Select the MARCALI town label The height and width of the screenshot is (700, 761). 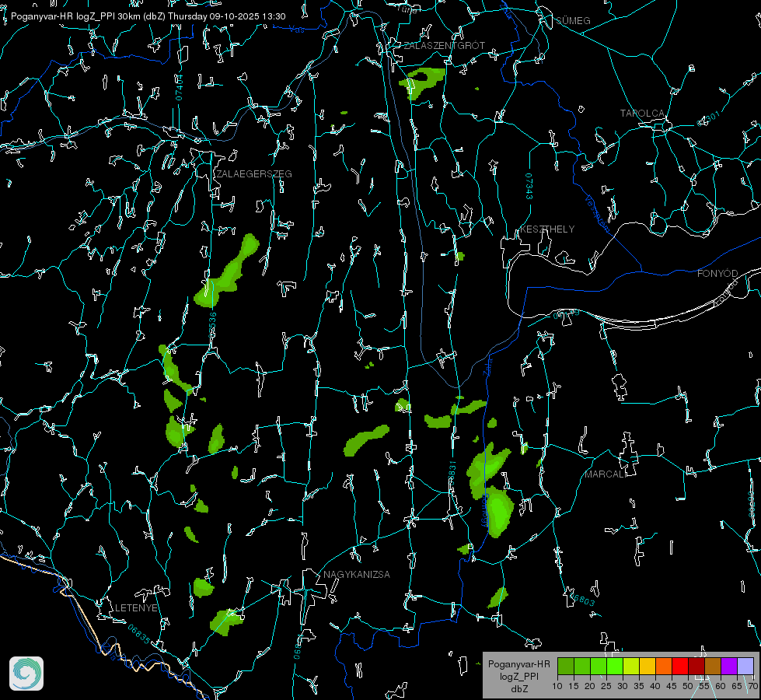[605, 474]
